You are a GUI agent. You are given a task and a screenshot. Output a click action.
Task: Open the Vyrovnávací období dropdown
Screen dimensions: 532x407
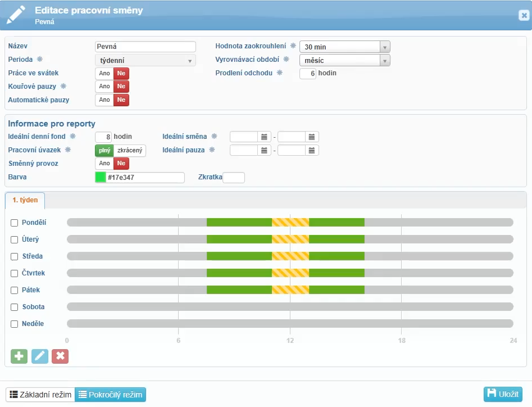pyautogui.click(x=385, y=60)
